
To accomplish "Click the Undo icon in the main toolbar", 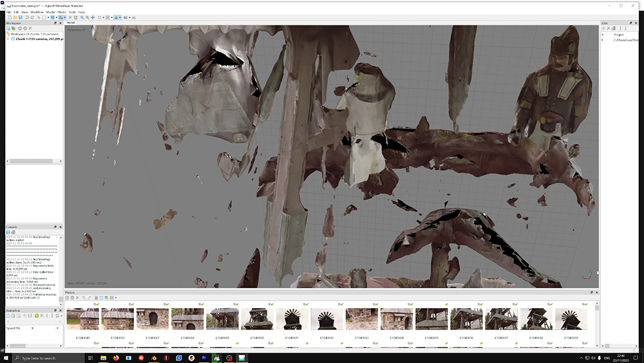I will [x=28, y=17].
